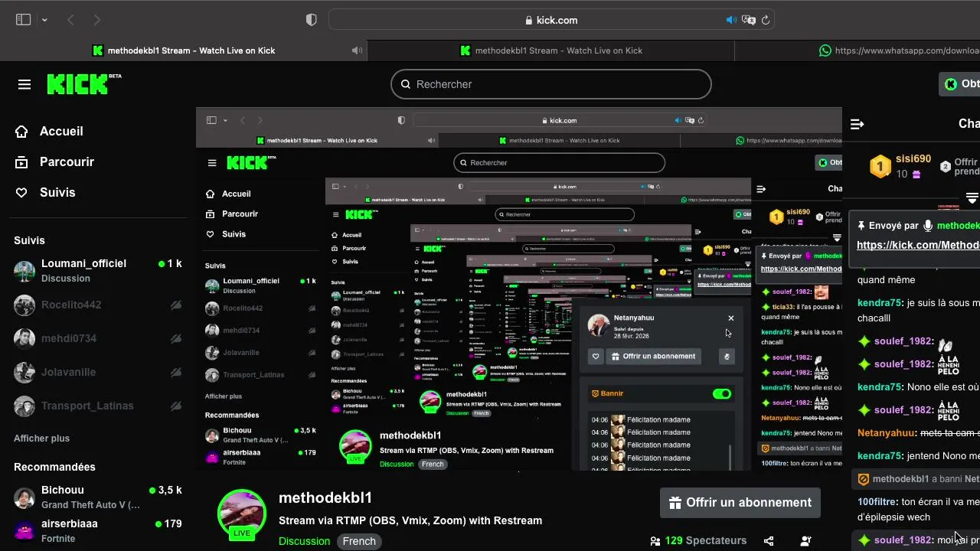Open the Kick hamburger menu
The image size is (980, 551).
pyautogui.click(x=24, y=84)
